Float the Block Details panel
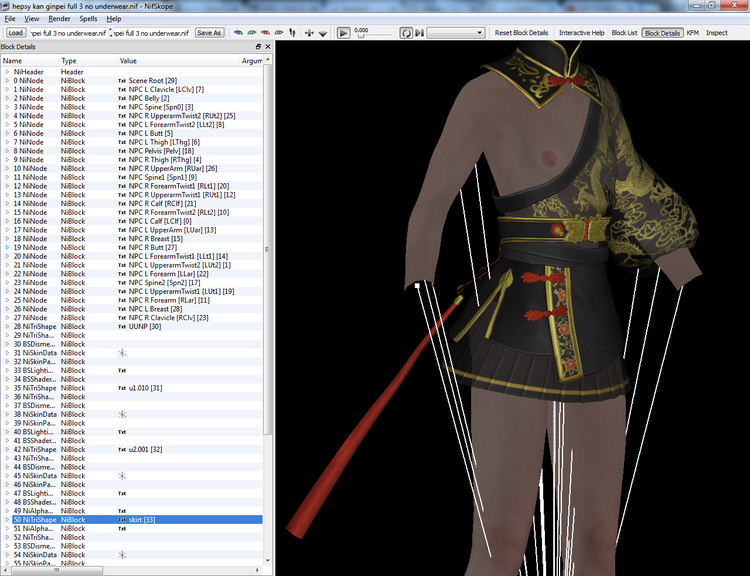 (x=258, y=46)
